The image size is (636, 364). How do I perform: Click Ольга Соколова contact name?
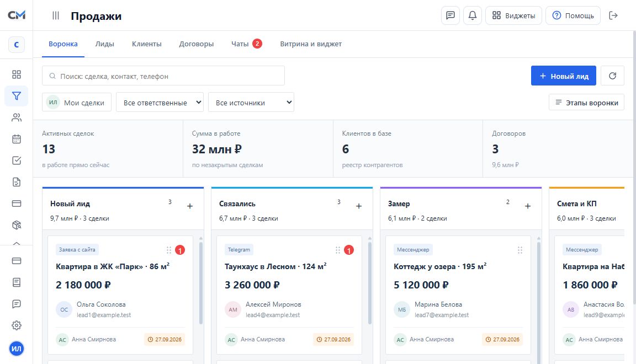101,304
